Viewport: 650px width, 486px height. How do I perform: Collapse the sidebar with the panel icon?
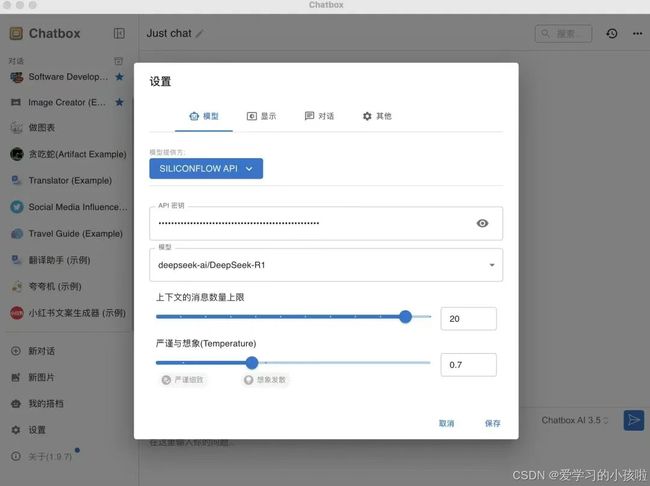(119, 33)
